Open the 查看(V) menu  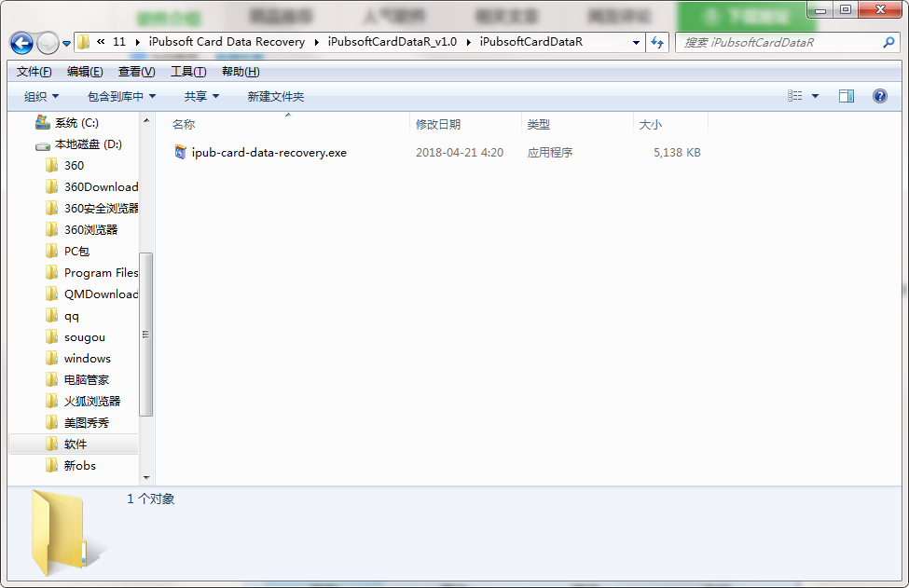tap(137, 71)
